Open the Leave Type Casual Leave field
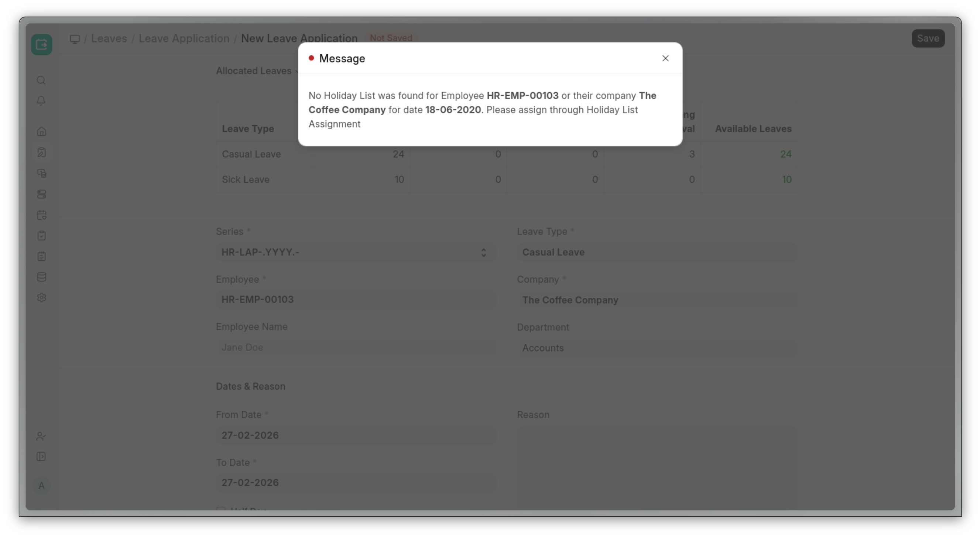Screen dimensions: 980x537 [x=657, y=252]
